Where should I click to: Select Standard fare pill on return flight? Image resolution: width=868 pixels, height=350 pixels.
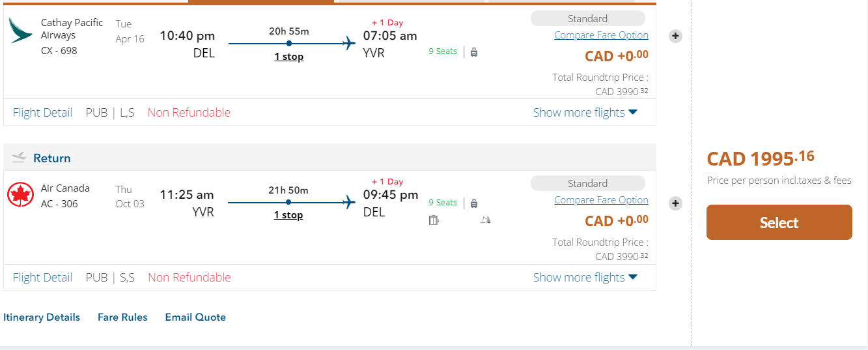(x=587, y=184)
